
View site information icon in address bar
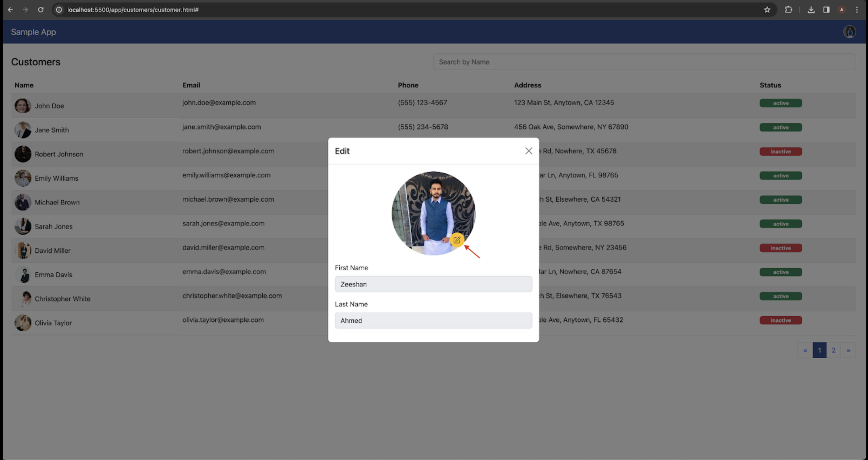coord(59,10)
